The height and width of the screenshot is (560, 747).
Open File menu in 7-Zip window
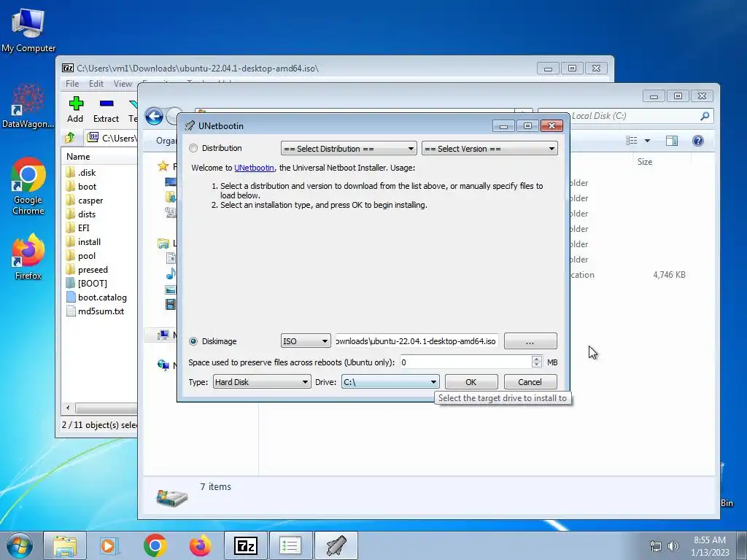72,83
